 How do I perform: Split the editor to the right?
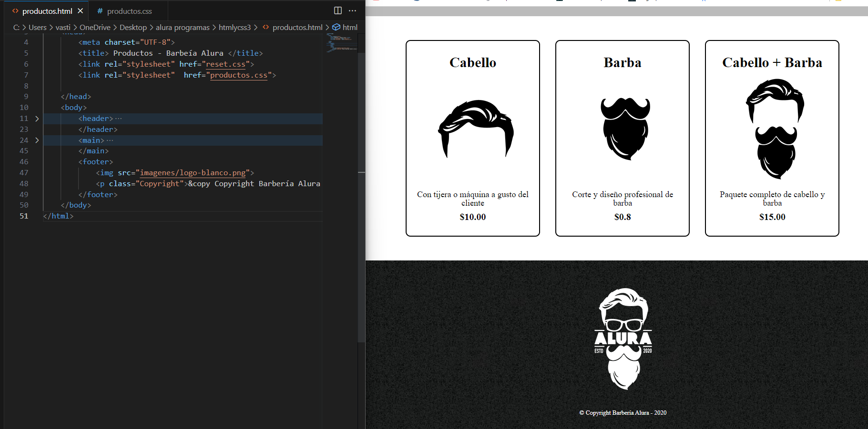coord(338,10)
